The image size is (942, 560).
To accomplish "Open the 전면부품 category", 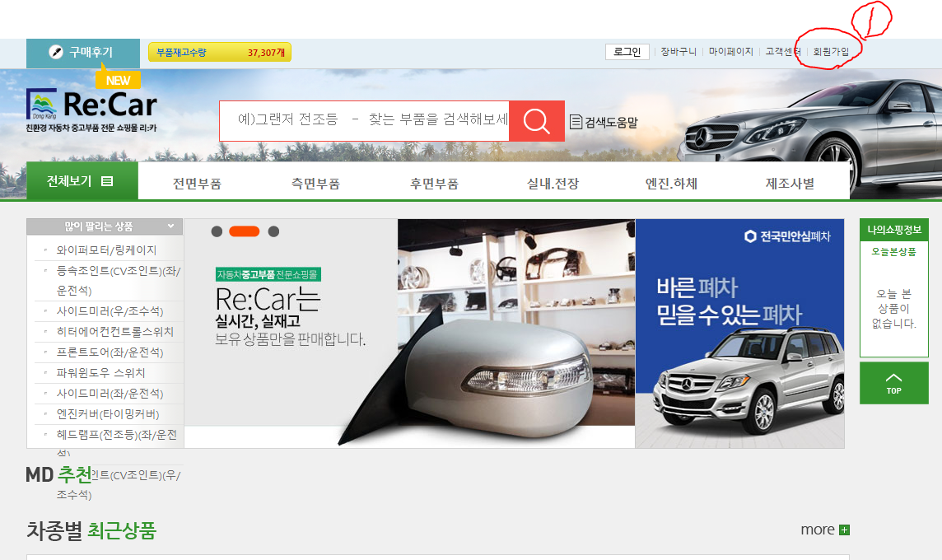I will pos(197,184).
